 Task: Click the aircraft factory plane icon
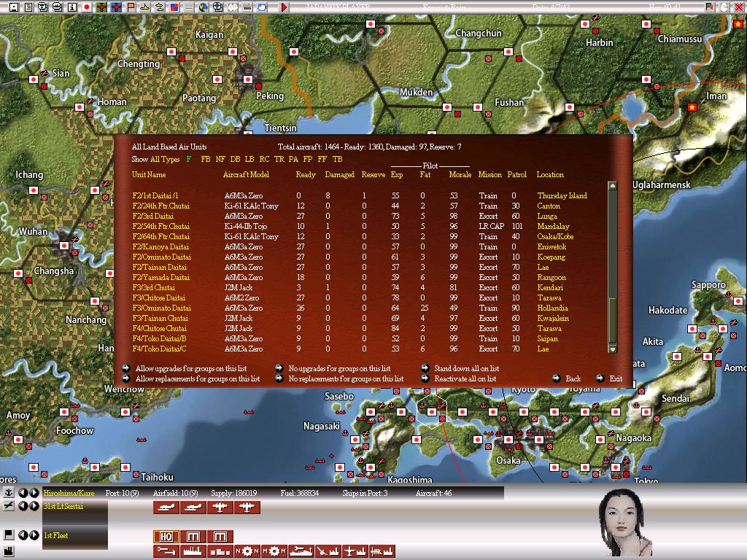click(355, 551)
